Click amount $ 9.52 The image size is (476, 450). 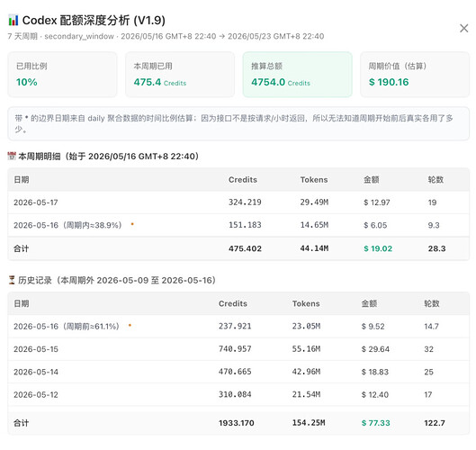(x=373, y=327)
